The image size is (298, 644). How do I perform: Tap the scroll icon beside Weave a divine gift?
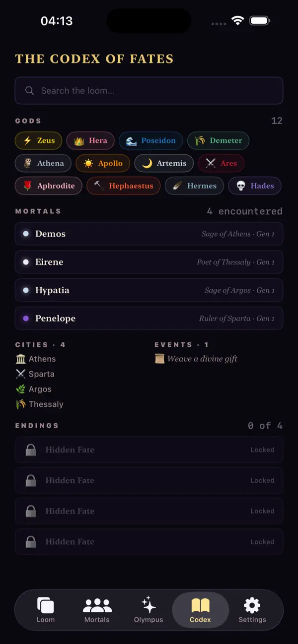click(159, 359)
